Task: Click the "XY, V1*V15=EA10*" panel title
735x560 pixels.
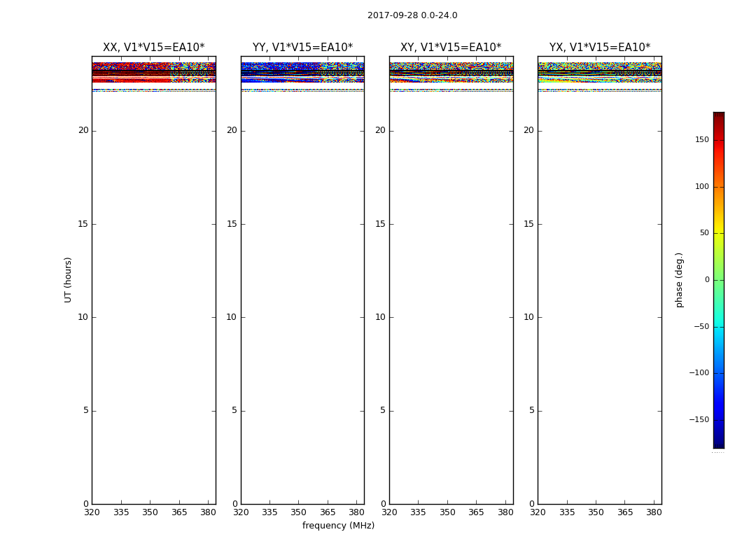Action: (x=451, y=48)
